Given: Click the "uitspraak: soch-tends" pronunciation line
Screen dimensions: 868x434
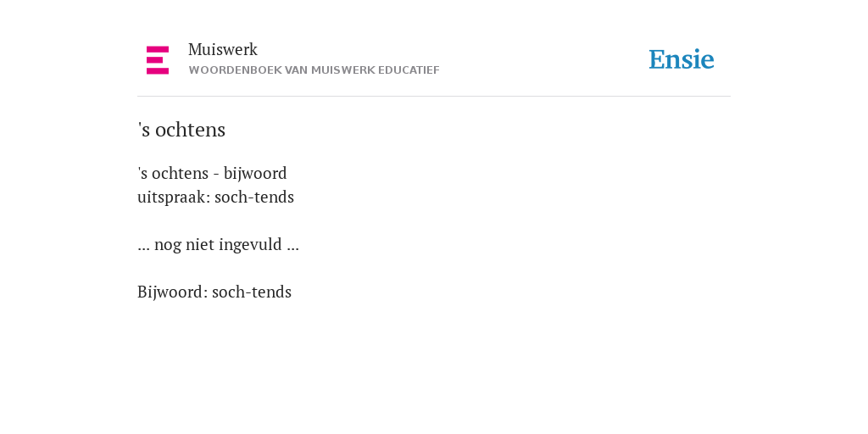Looking at the screenshot, I should [216, 197].
